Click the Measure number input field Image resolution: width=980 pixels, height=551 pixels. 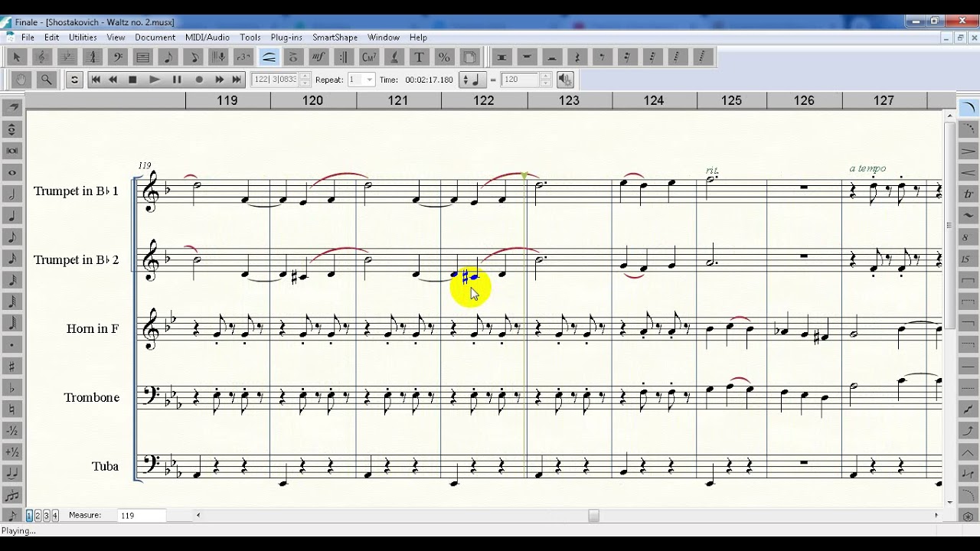click(142, 516)
